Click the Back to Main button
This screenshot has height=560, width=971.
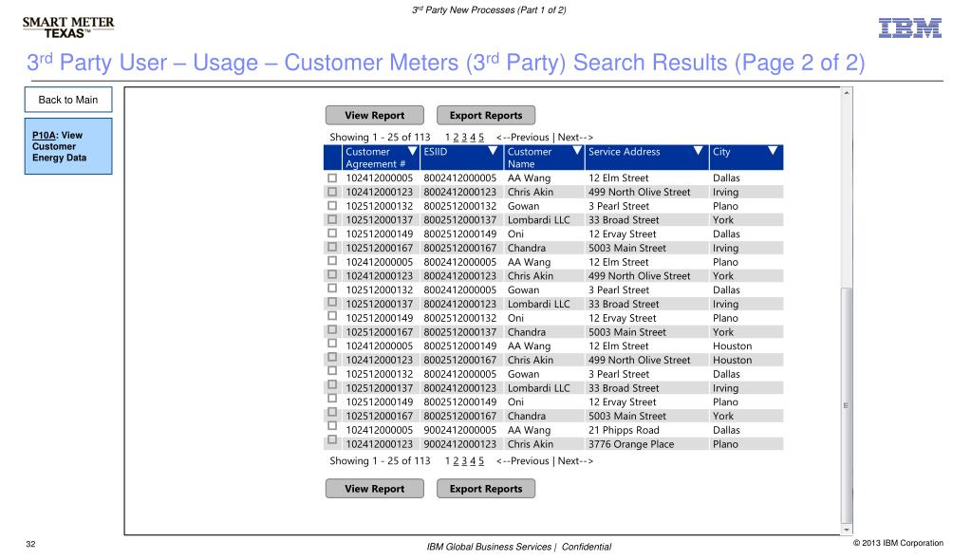[x=68, y=100]
